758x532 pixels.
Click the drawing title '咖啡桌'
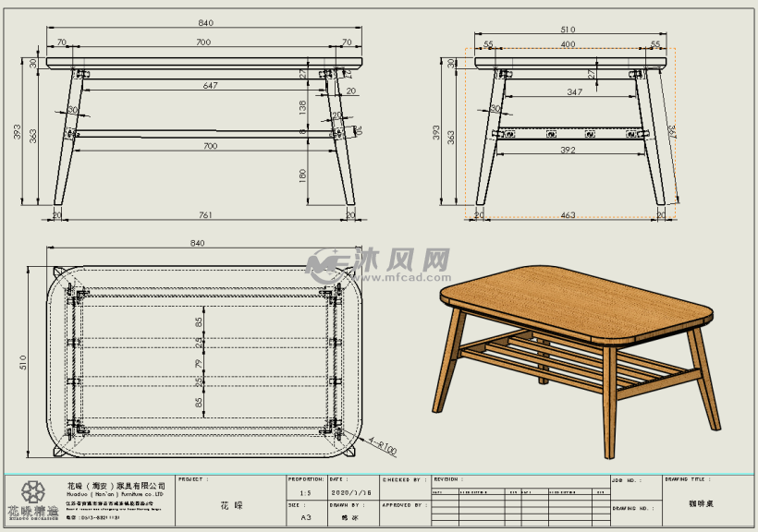(x=701, y=503)
